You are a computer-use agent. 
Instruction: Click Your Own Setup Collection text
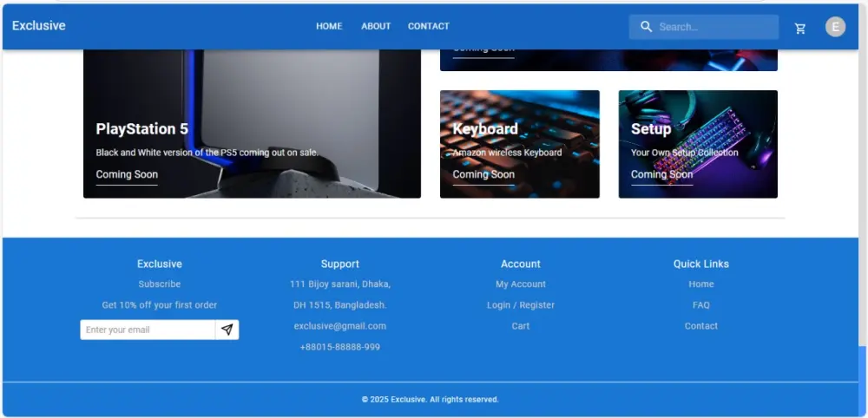tap(684, 153)
